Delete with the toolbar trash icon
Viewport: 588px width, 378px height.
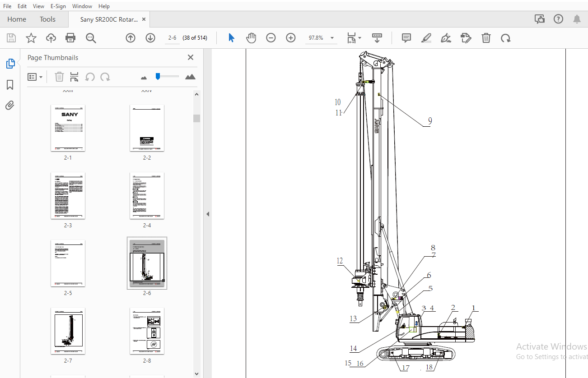[486, 38]
